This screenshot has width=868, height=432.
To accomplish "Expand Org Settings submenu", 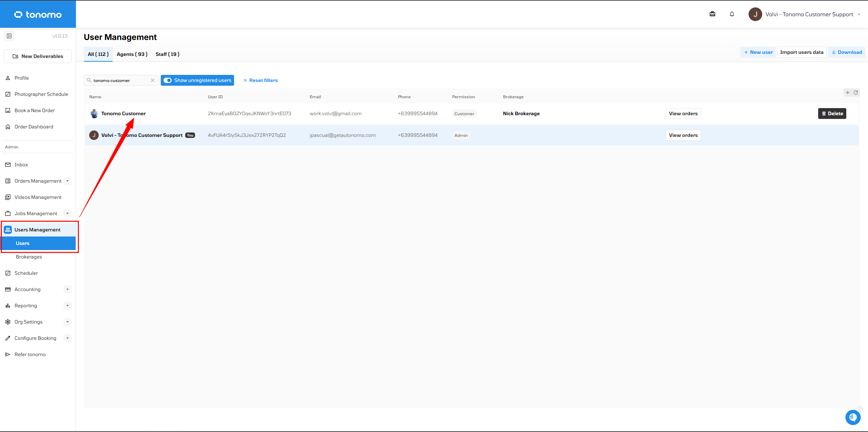I will point(67,322).
